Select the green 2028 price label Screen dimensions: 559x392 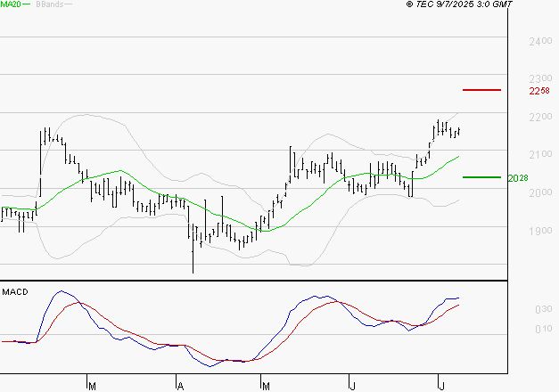tap(517, 178)
